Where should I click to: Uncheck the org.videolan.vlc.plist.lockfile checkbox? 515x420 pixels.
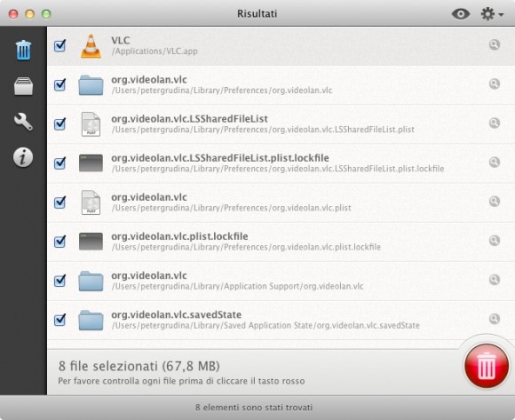pos(59,241)
